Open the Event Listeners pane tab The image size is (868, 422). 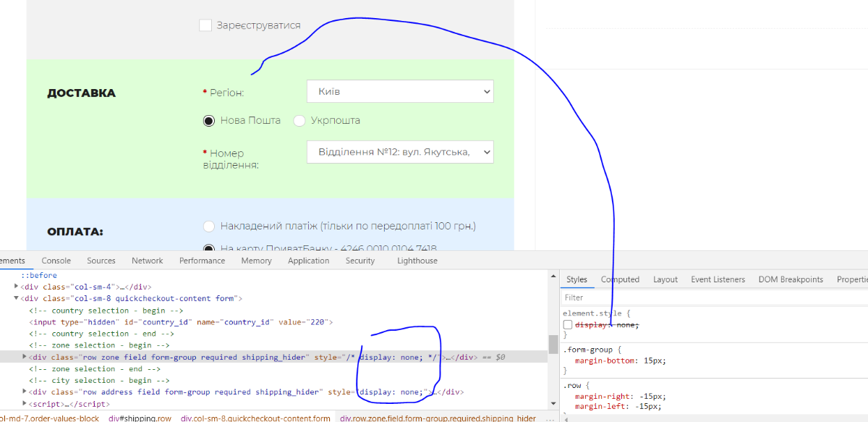(x=718, y=279)
